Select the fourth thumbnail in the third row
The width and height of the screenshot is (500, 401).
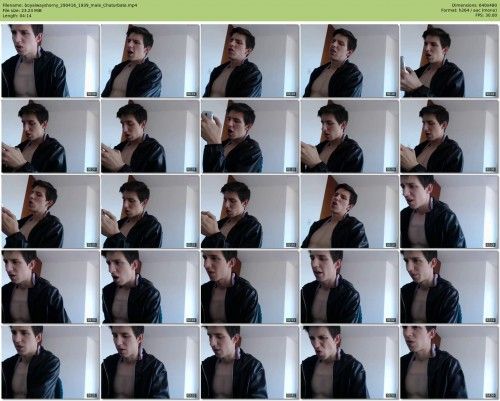[x=349, y=211]
